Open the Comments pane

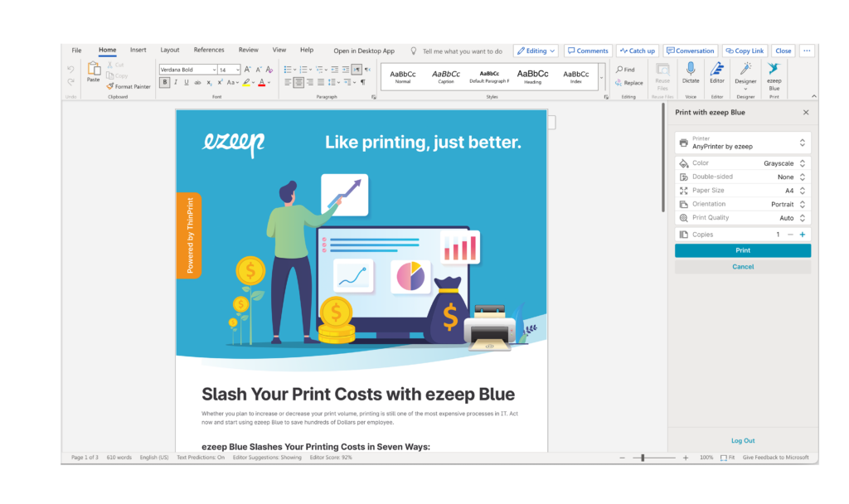pyautogui.click(x=588, y=51)
